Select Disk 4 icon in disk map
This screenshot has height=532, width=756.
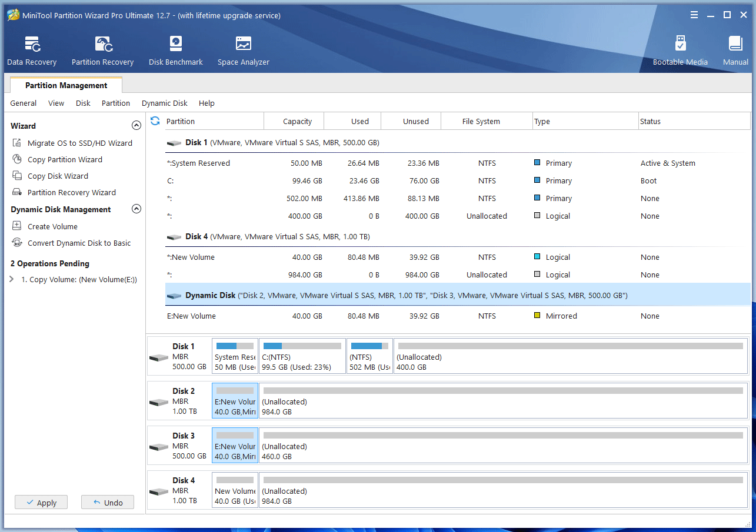pos(159,491)
